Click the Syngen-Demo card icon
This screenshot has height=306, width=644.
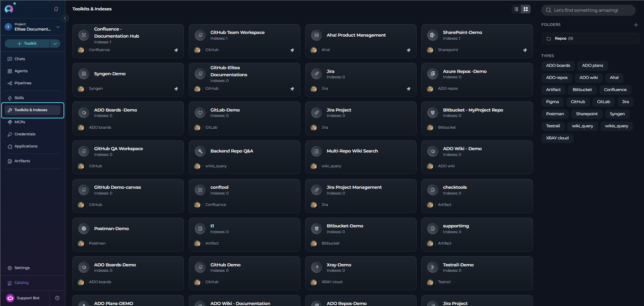point(84,74)
